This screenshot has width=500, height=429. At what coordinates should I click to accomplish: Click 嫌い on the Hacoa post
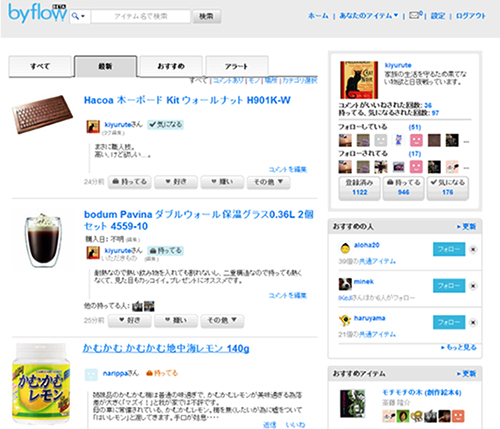pyautogui.click(x=222, y=182)
